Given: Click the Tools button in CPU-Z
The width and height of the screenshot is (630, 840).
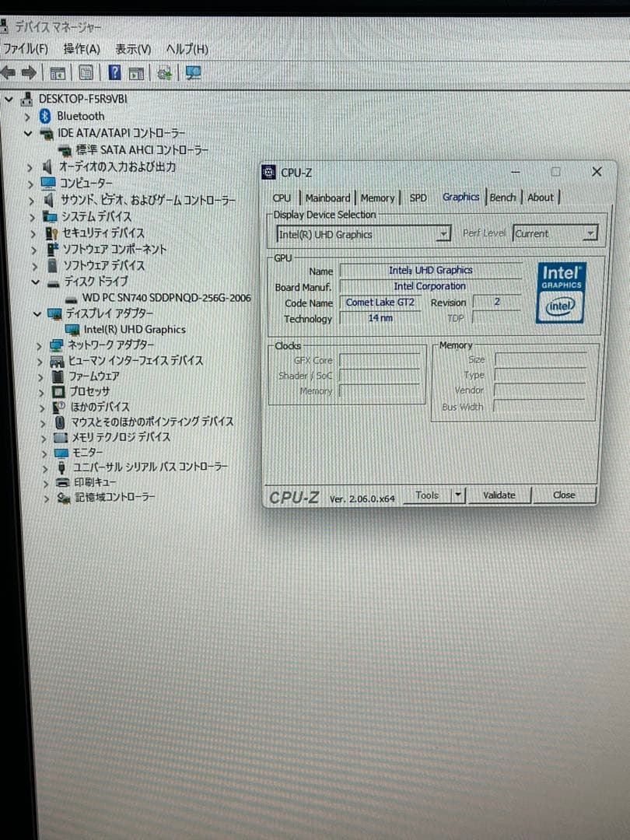Looking at the screenshot, I should click(427, 495).
